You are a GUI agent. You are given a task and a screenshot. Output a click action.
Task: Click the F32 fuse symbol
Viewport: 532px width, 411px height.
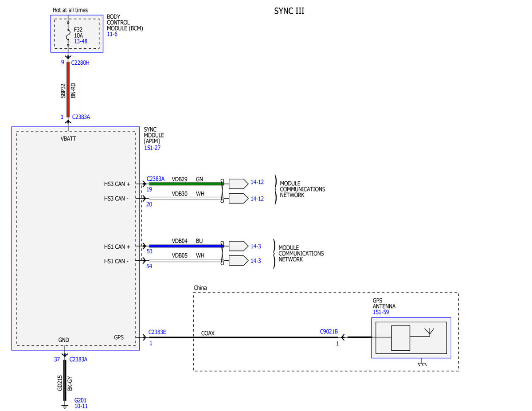click(68, 35)
